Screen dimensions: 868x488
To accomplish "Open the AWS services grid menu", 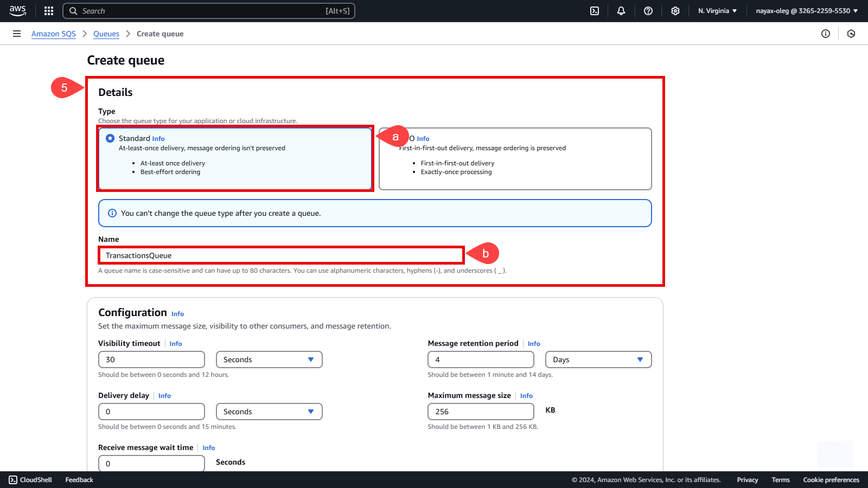I will click(49, 11).
